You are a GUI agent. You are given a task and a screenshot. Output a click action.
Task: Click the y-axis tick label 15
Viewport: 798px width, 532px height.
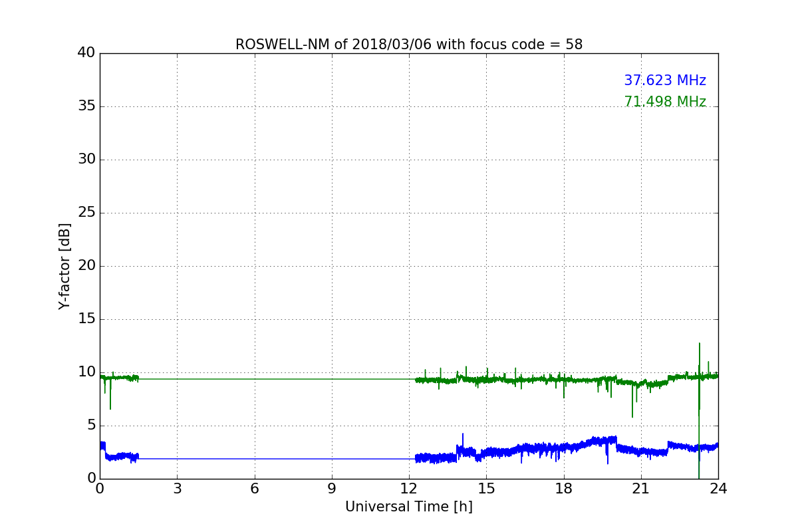click(x=86, y=319)
